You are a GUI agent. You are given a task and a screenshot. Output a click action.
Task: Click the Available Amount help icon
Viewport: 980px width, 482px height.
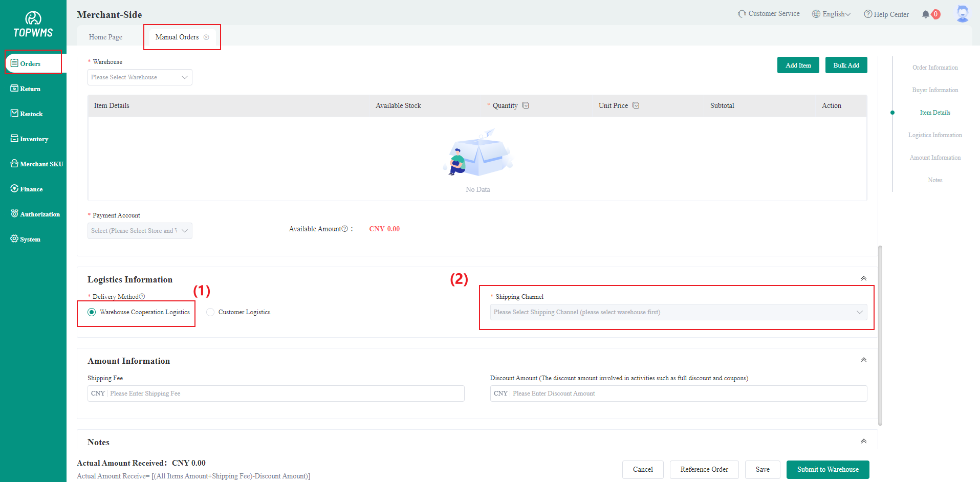tap(345, 229)
